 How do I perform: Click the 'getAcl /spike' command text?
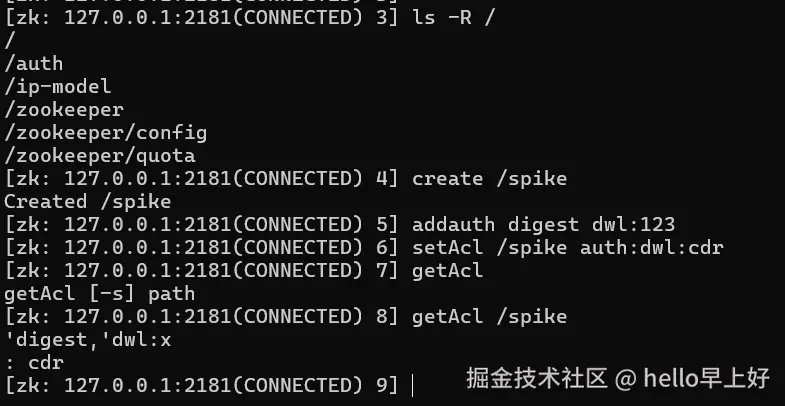coord(489,317)
